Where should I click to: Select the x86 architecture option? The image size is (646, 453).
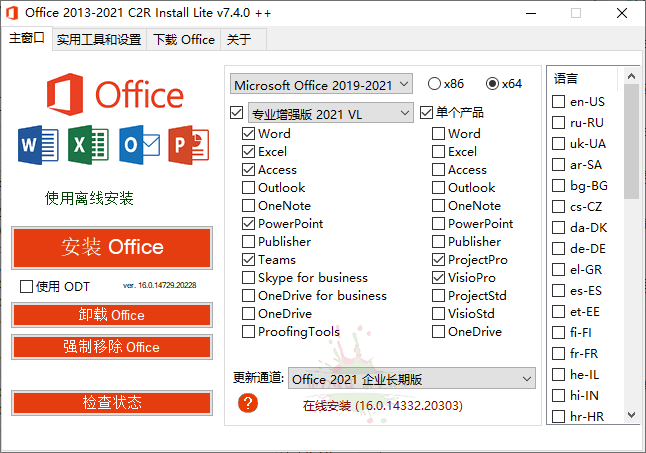click(434, 84)
